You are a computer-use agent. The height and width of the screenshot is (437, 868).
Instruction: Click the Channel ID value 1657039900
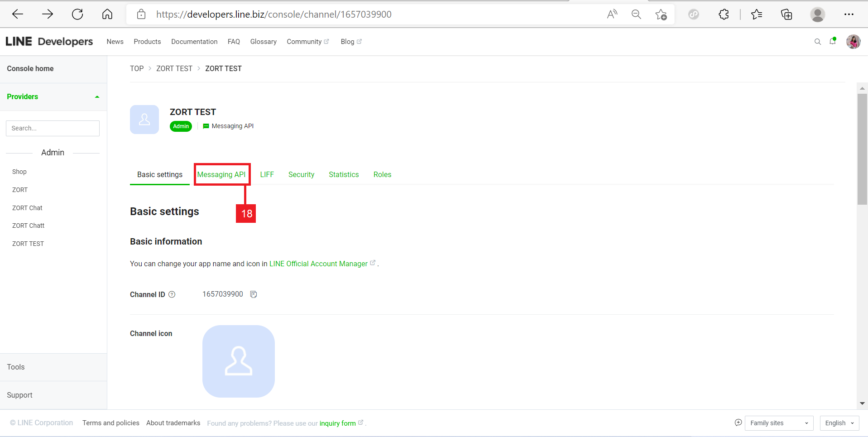tap(223, 294)
